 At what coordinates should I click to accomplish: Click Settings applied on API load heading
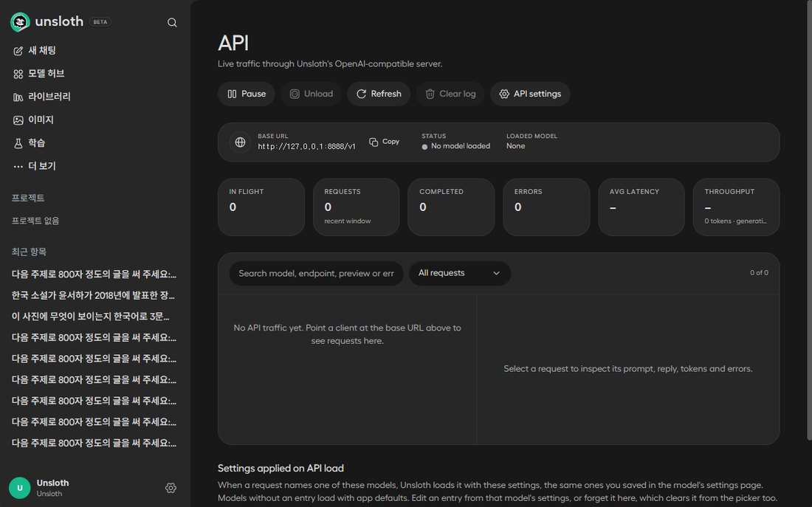click(281, 468)
